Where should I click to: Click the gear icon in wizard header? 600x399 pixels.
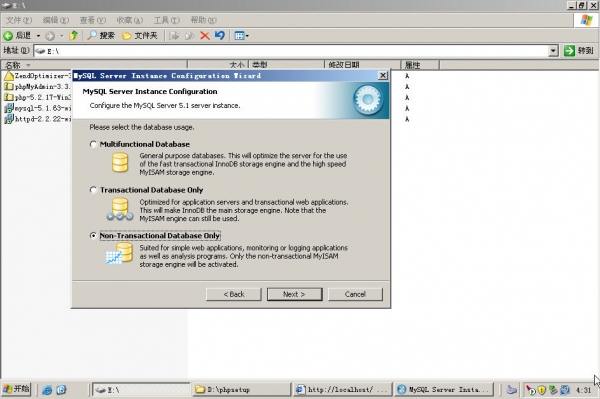click(368, 99)
